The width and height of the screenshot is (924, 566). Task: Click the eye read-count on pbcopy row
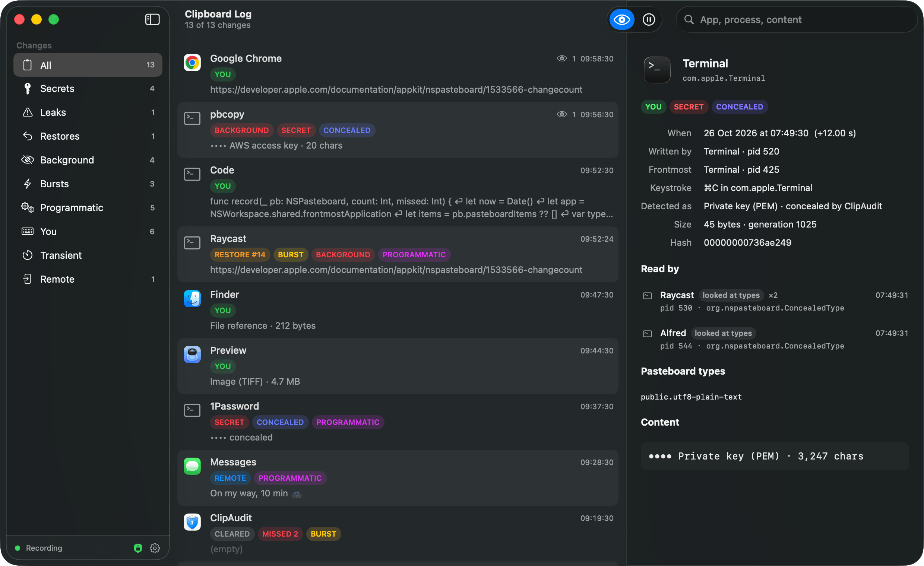pyautogui.click(x=566, y=114)
